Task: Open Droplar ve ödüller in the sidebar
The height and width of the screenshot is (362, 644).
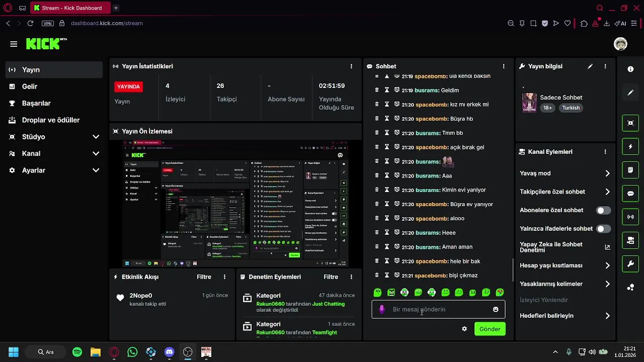Action: point(54,120)
